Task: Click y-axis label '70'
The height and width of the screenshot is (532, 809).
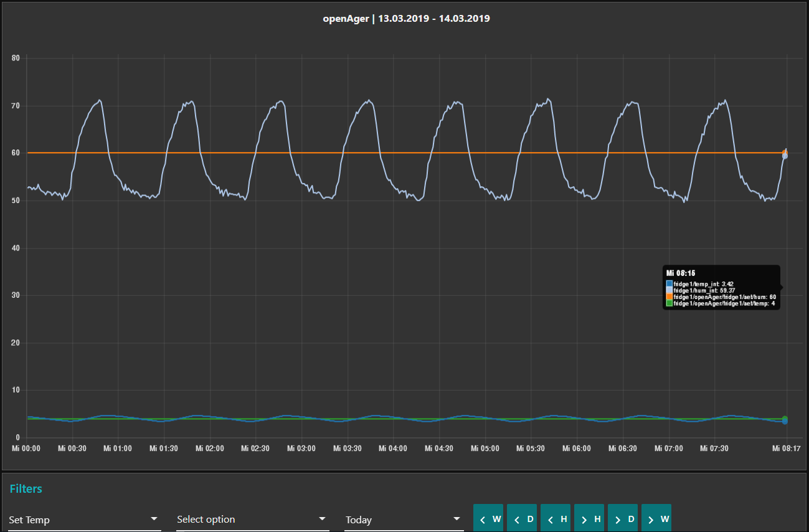Action: [x=16, y=106]
